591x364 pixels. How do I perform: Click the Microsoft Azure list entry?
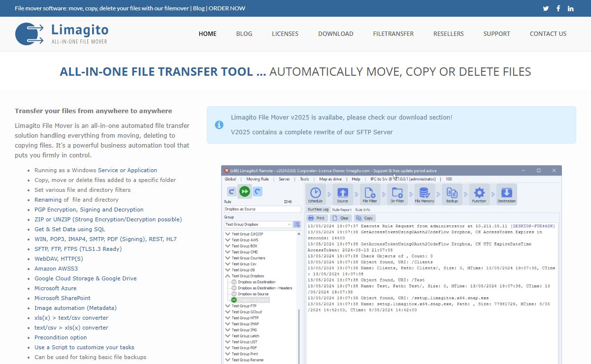pos(56,288)
